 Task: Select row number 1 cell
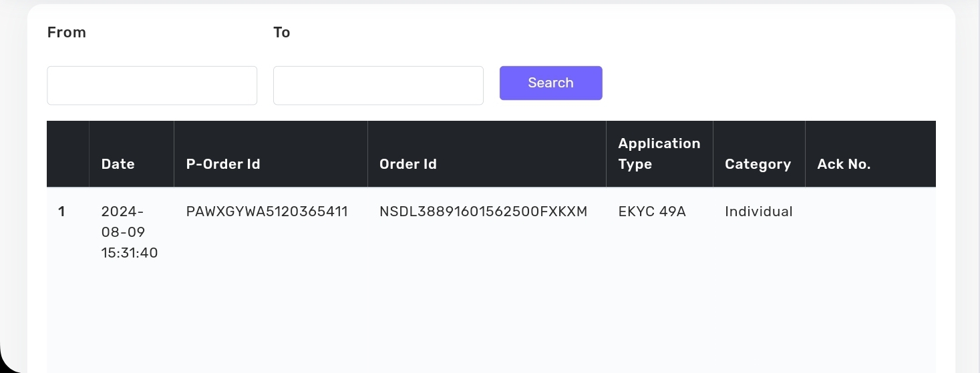click(61, 212)
